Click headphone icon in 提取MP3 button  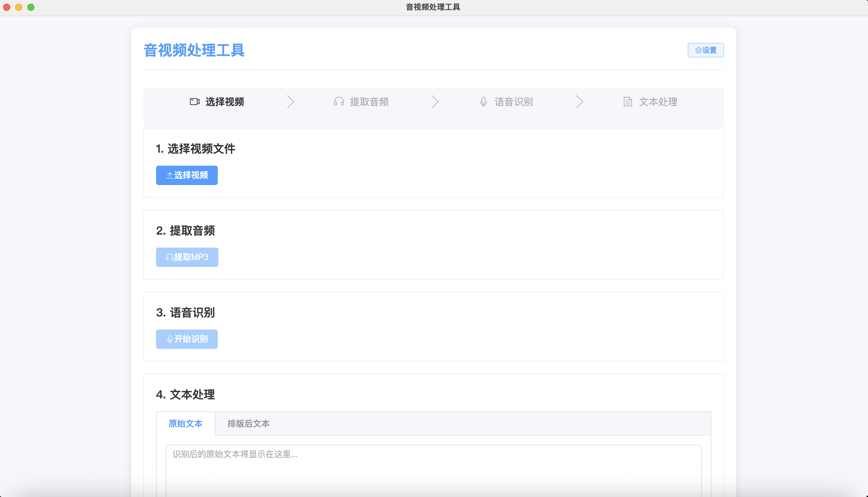[x=170, y=257]
